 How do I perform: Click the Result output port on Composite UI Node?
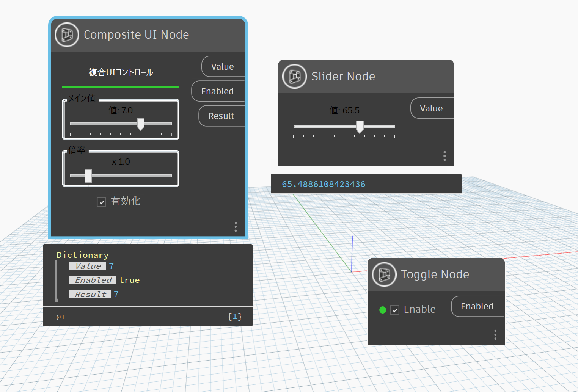click(222, 116)
